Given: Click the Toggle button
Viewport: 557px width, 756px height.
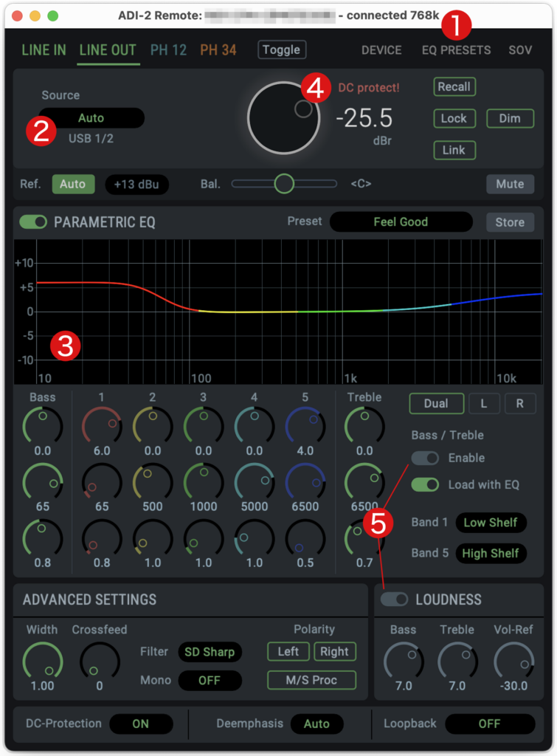Looking at the screenshot, I should [282, 49].
